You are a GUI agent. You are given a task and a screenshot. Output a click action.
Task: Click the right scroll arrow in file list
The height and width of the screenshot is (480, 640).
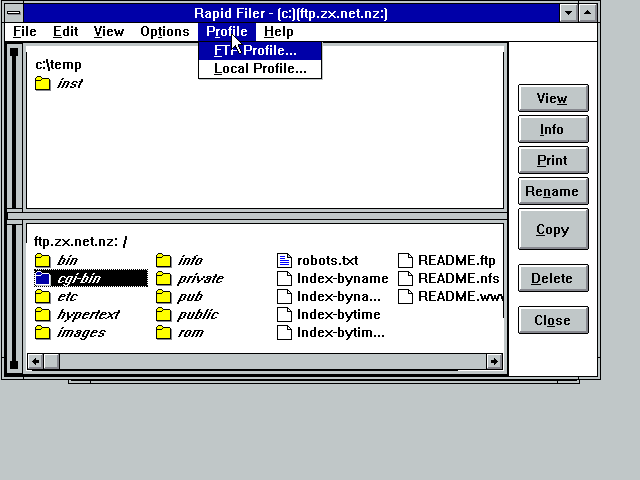(494, 361)
